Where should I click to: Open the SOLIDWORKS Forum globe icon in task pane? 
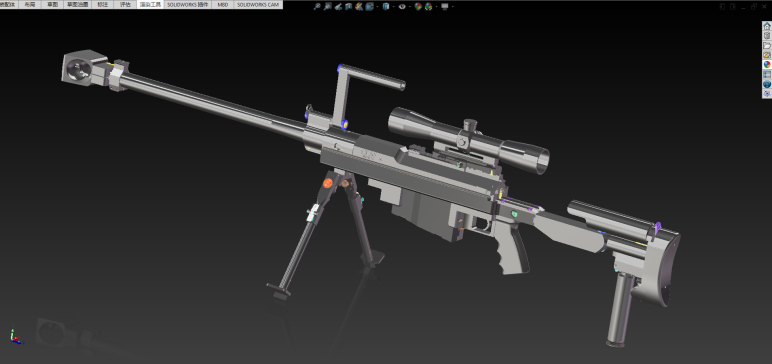click(x=767, y=84)
